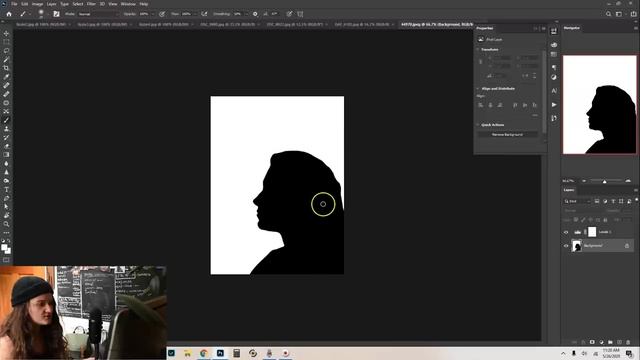The height and width of the screenshot is (360, 640).
Task: Click the foreground/background color swatches
Action: pyautogui.click(x=6, y=249)
